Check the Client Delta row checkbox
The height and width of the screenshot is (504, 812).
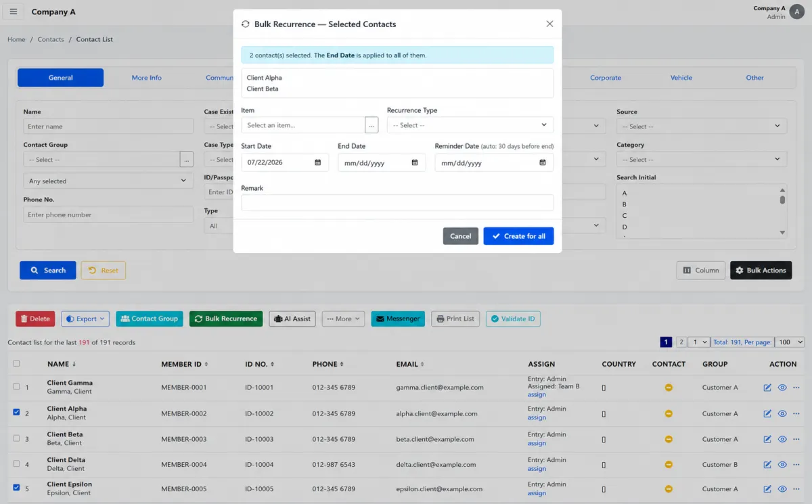(16, 463)
